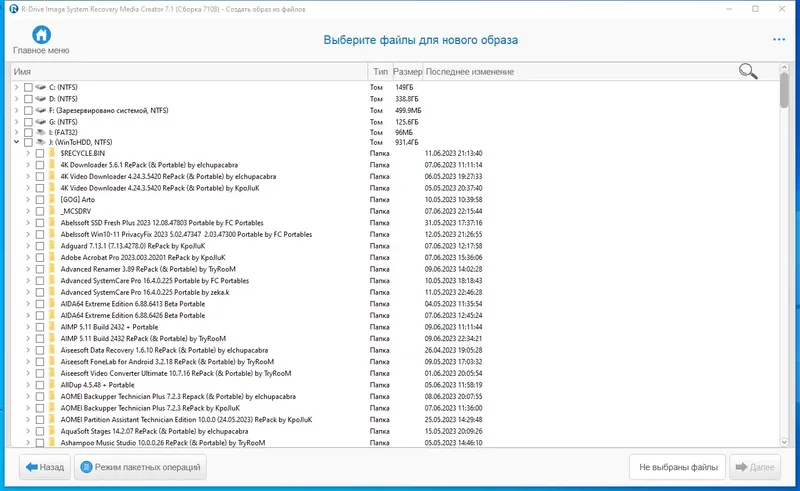Expand the [GOG] Arto folder
The image size is (800, 491).
28,200
